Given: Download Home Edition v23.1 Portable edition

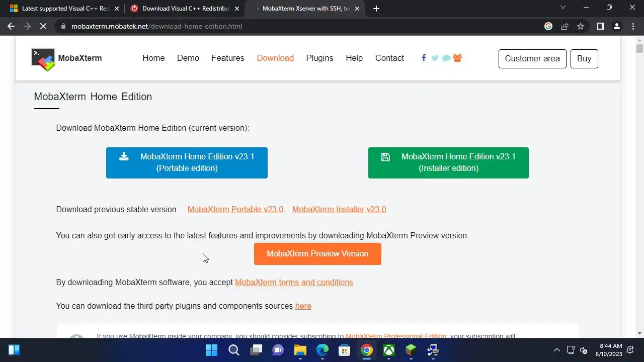Looking at the screenshot, I should [187, 162].
